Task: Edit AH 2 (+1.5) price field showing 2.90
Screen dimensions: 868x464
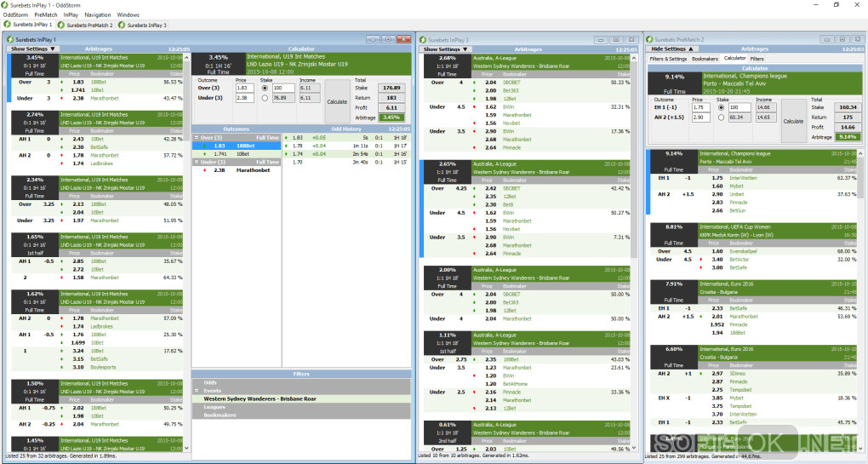Action: tap(701, 117)
